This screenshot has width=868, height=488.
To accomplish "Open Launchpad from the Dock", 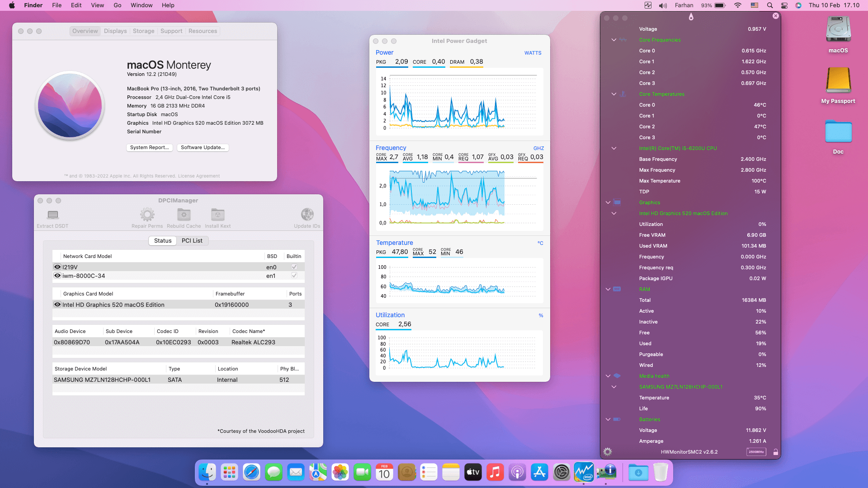I will point(229,473).
